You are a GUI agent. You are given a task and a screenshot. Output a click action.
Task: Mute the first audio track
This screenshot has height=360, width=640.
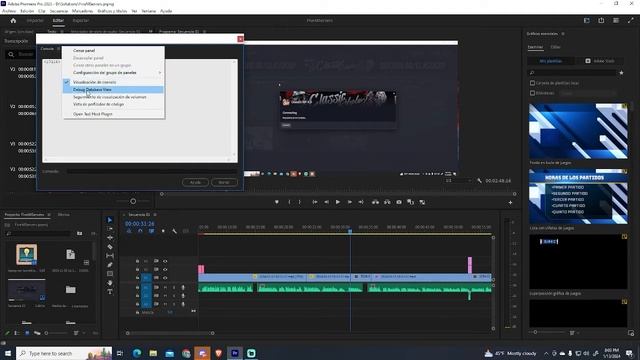point(165,288)
